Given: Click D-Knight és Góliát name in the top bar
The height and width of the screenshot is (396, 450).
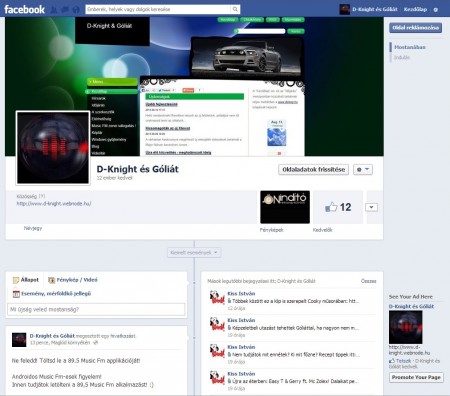Looking at the screenshot, I should point(375,9).
